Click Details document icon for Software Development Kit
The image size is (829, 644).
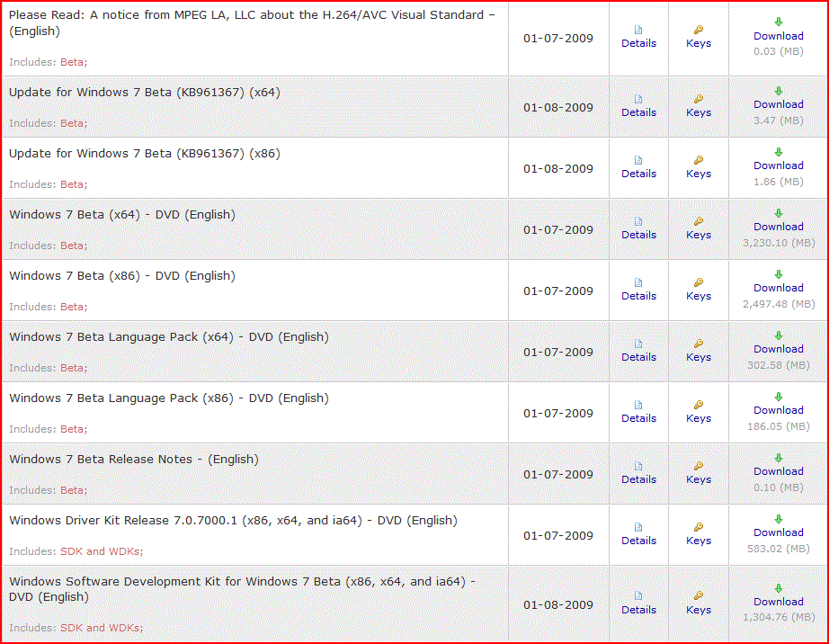coord(638,596)
